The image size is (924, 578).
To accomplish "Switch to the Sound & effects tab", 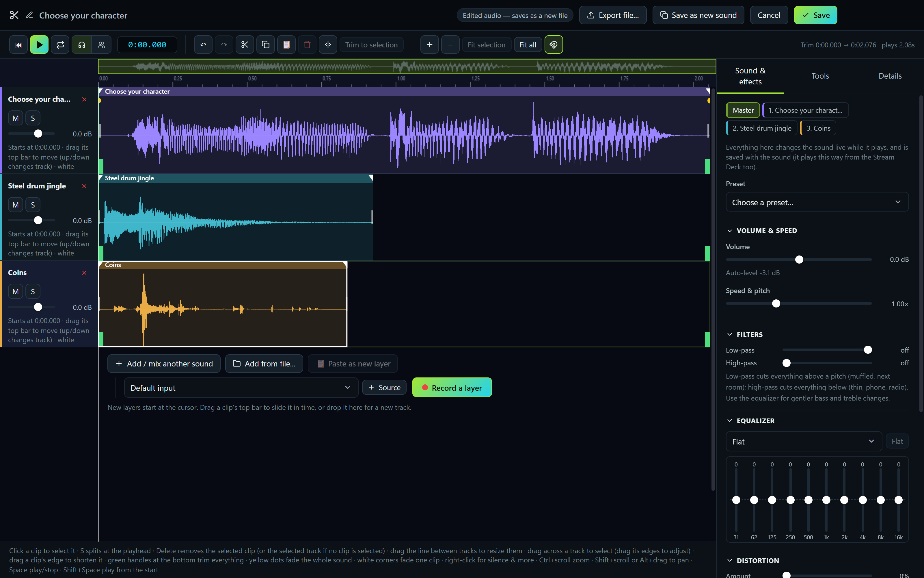I will tap(750, 76).
